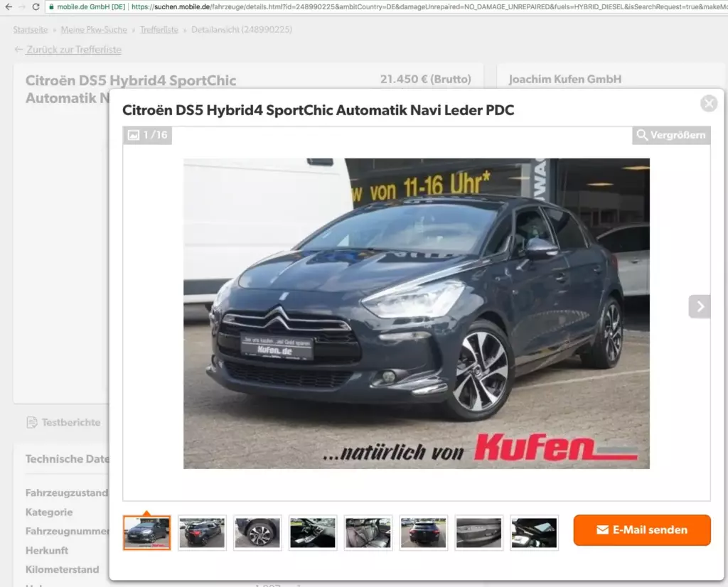The image size is (728, 587).
Task: Select seventh thumbnail showing the door sill
Action: click(x=478, y=533)
